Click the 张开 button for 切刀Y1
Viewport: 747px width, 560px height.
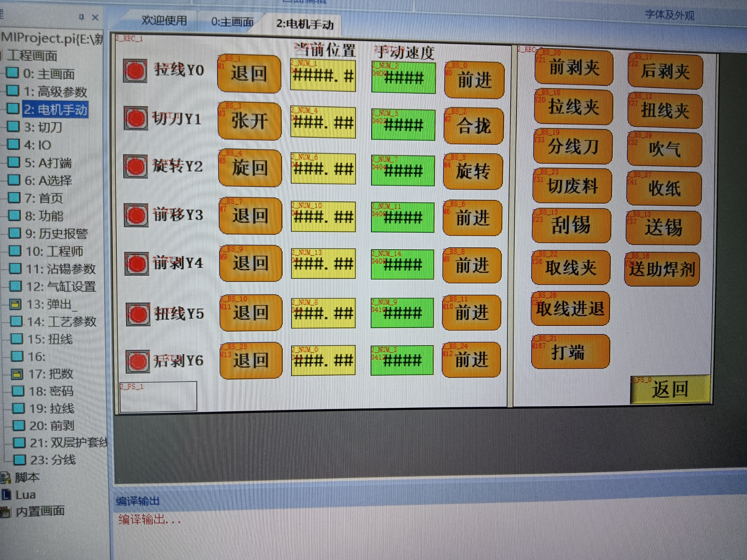point(249,121)
